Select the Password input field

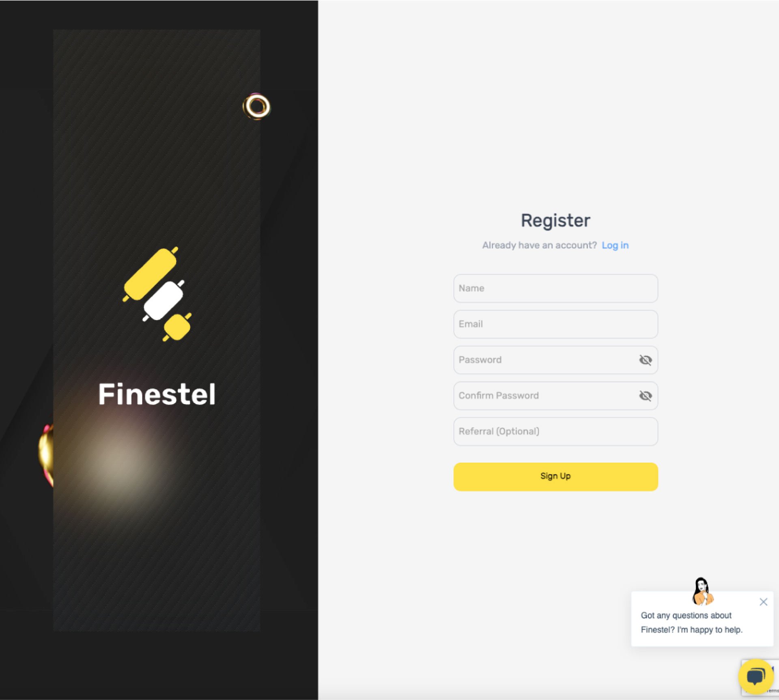(555, 360)
